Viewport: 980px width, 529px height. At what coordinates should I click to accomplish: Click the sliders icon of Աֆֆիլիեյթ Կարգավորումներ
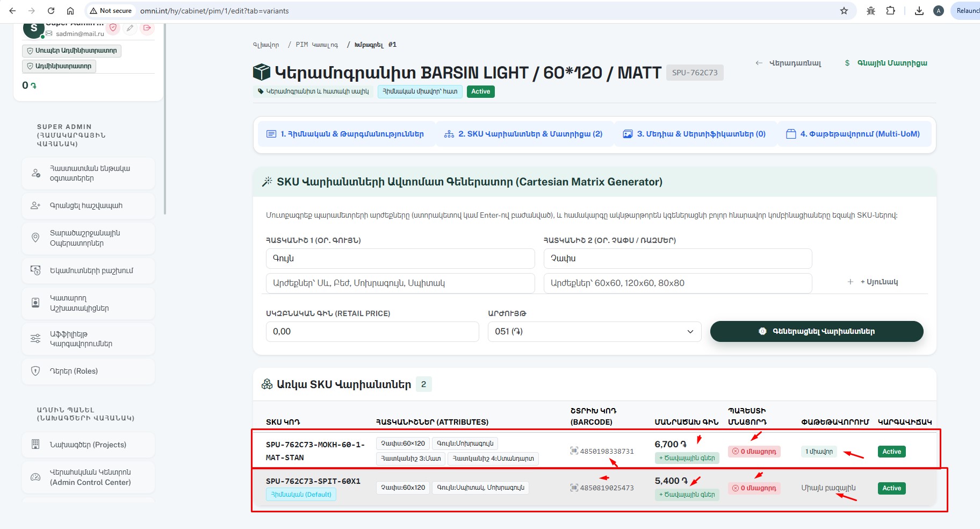tap(35, 339)
